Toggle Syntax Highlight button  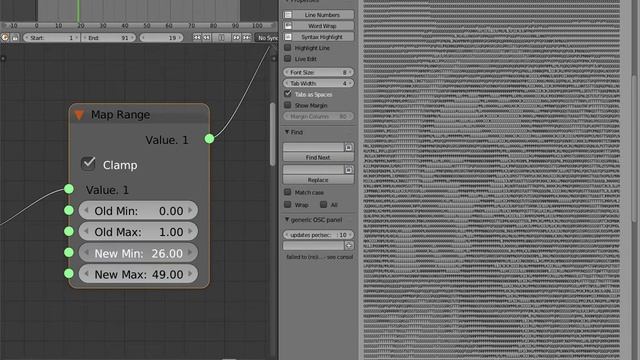[318, 37]
